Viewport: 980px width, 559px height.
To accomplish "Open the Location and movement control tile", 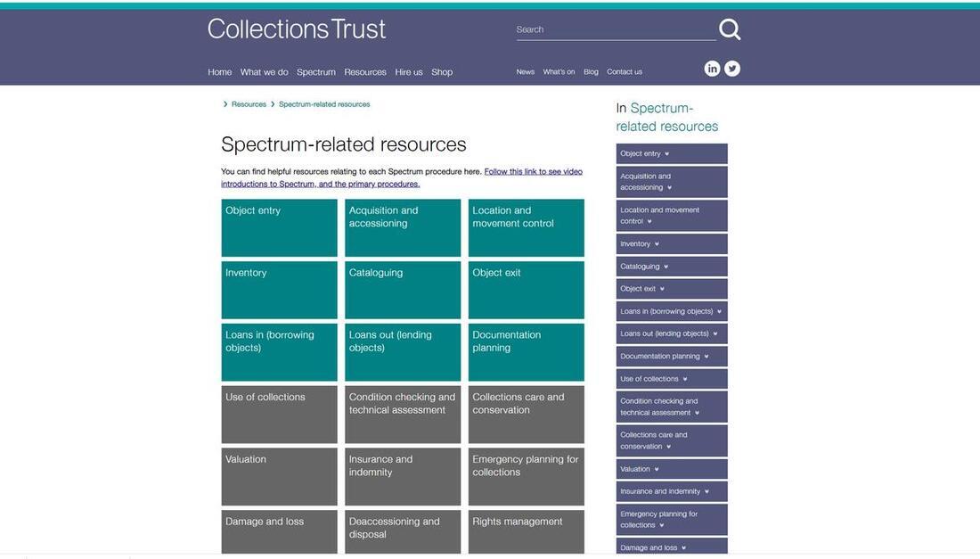I will click(527, 227).
